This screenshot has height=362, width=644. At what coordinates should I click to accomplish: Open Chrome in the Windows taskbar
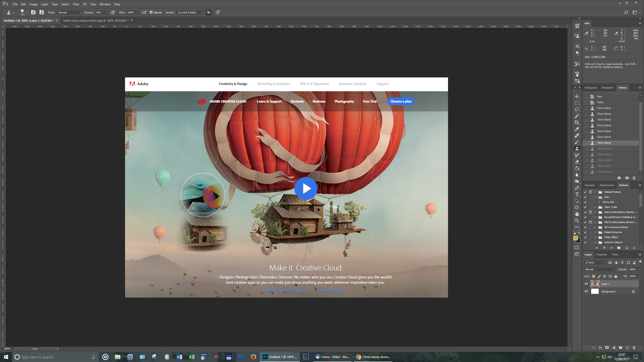(373, 357)
